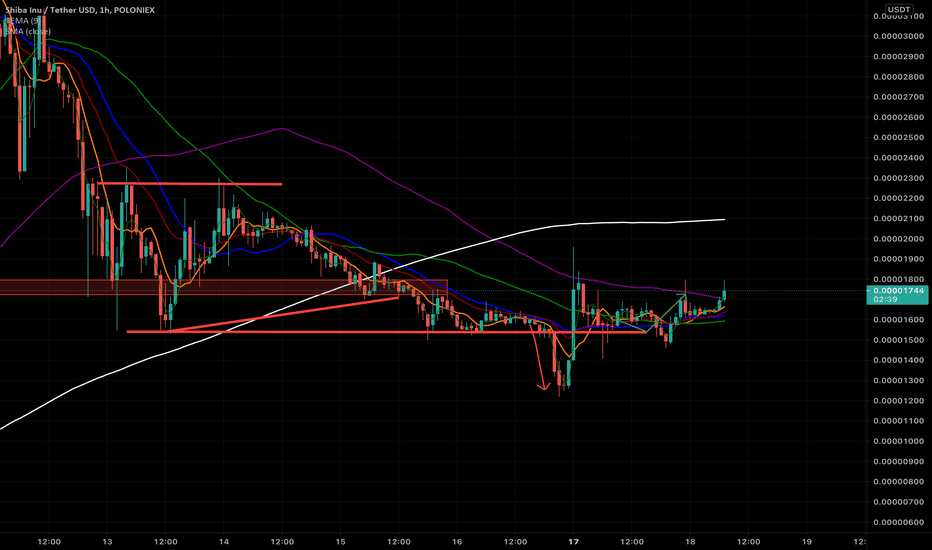This screenshot has height=550, width=932.
Task: Click the Shiba Inu / Tether USD chart title
Action: [80, 10]
